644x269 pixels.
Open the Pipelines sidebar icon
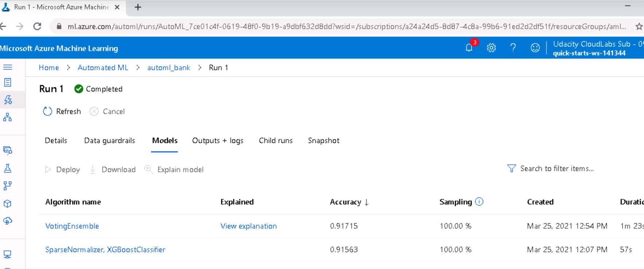pos(8,186)
